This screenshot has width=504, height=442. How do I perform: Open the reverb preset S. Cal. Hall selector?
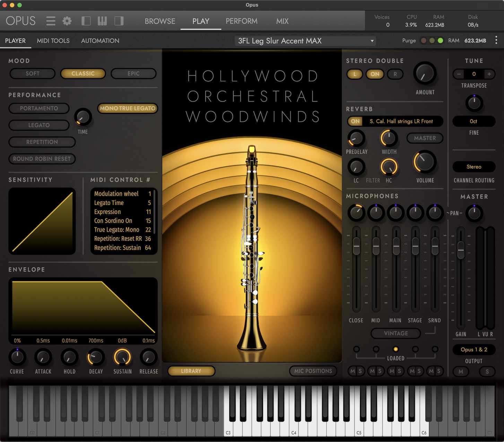pyautogui.click(x=402, y=121)
